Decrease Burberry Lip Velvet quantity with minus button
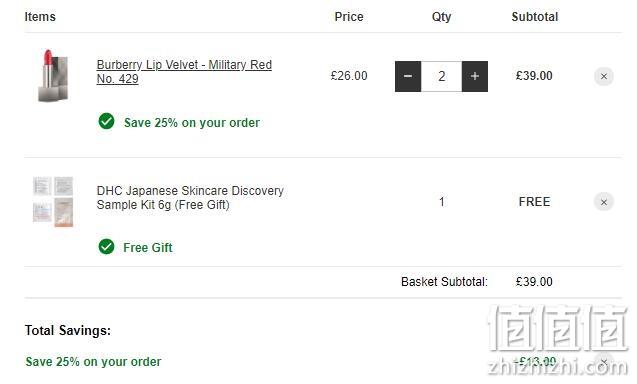Image resolution: width=637 pixels, height=384 pixels. [408, 76]
